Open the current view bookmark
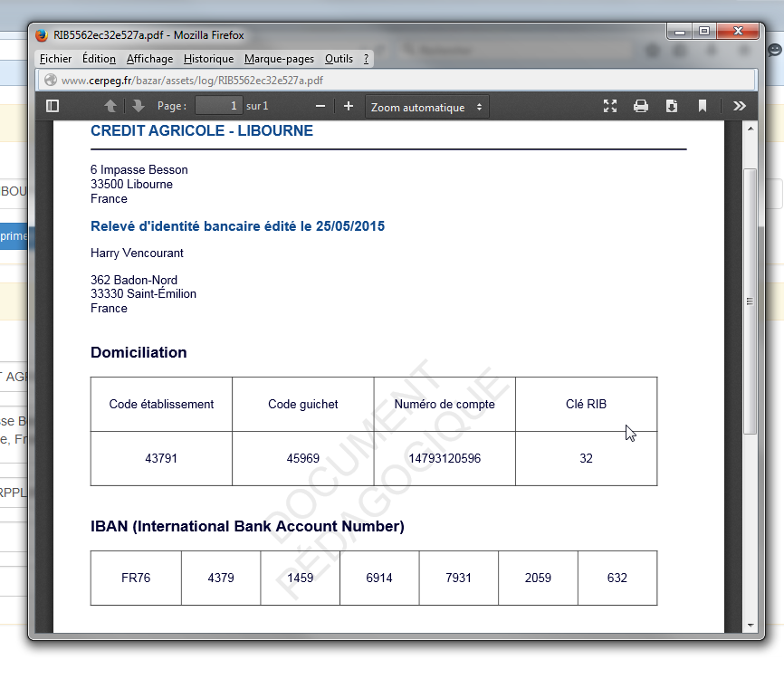Image resolution: width=784 pixels, height=679 pixels. [703, 106]
